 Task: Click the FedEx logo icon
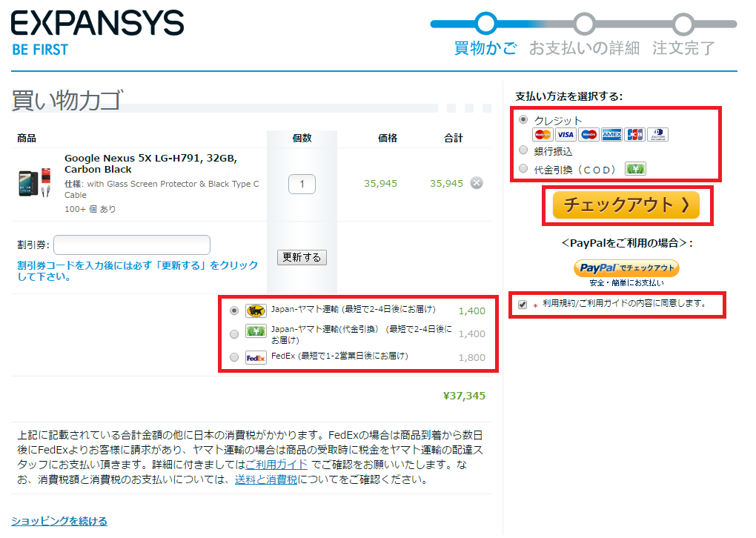tap(256, 358)
